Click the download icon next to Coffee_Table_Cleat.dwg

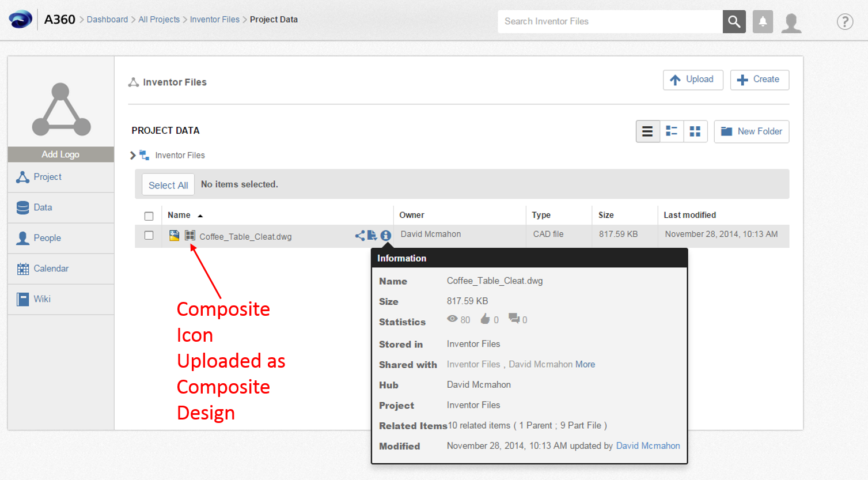point(372,235)
